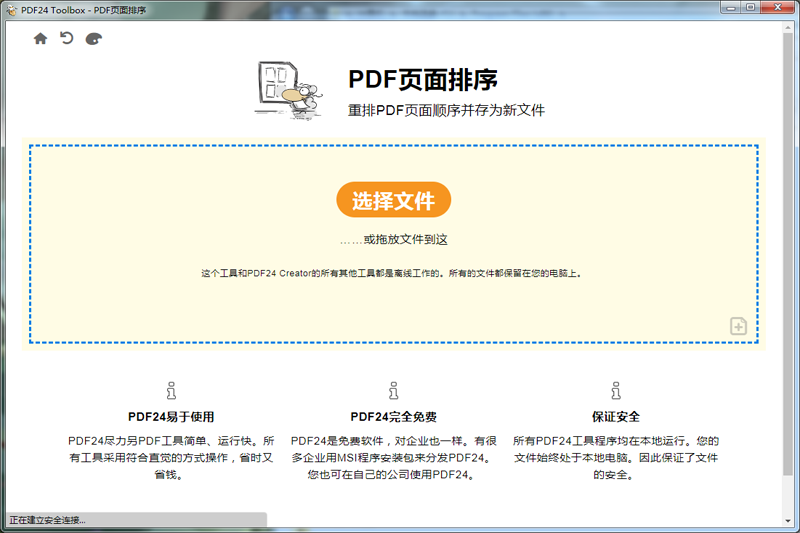Click the 或拖放文件到这 drop hint text
The image size is (800, 533).
394,240
